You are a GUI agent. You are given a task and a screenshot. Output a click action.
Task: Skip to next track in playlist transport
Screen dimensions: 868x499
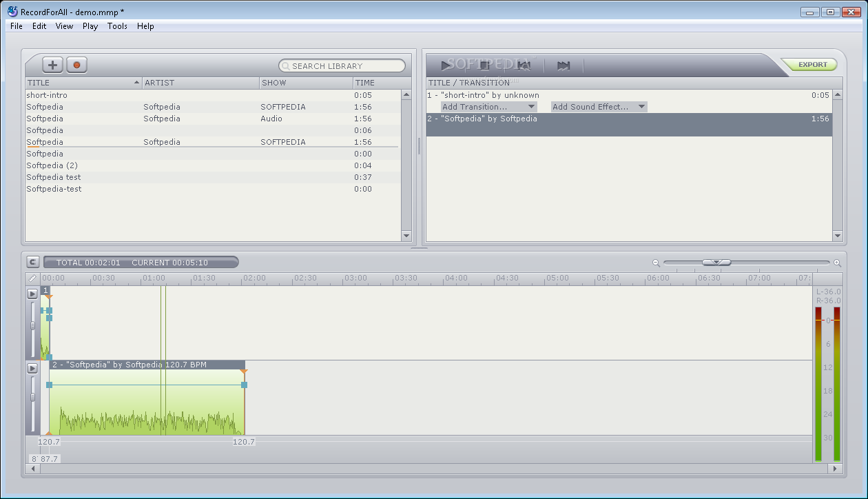click(x=564, y=65)
